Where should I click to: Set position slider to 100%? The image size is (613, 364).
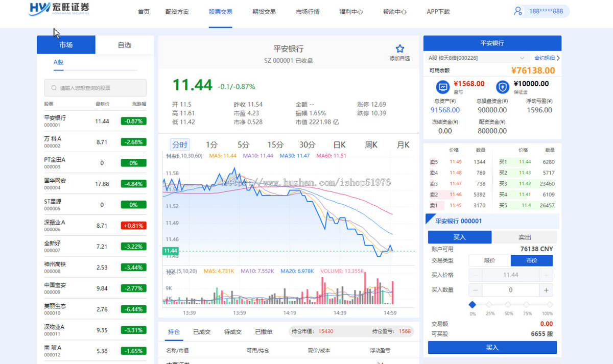coord(549,305)
